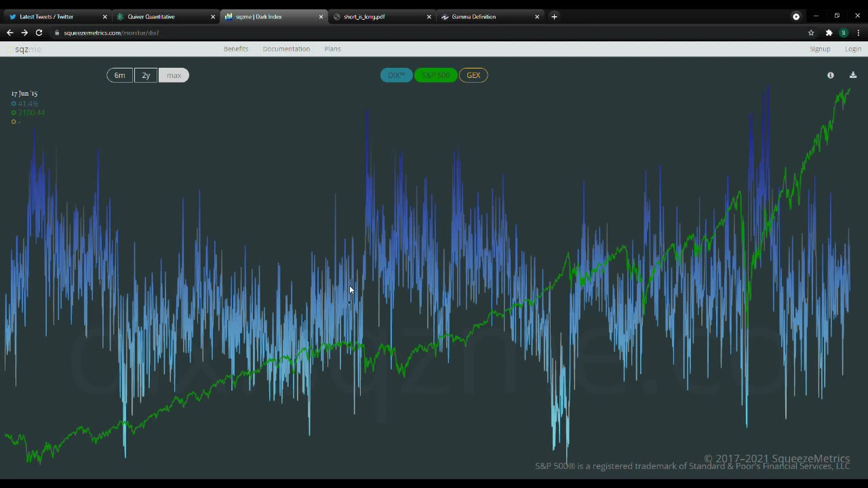Bookmark this page with the star icon
This screenshot has width=868, height=488.
click(x=811, y=33)
